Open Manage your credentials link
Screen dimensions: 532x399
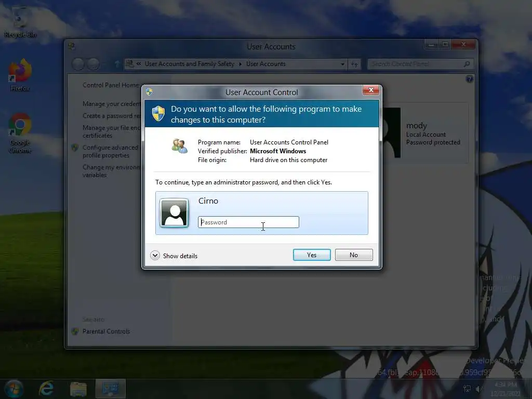[x=112, y=104]
